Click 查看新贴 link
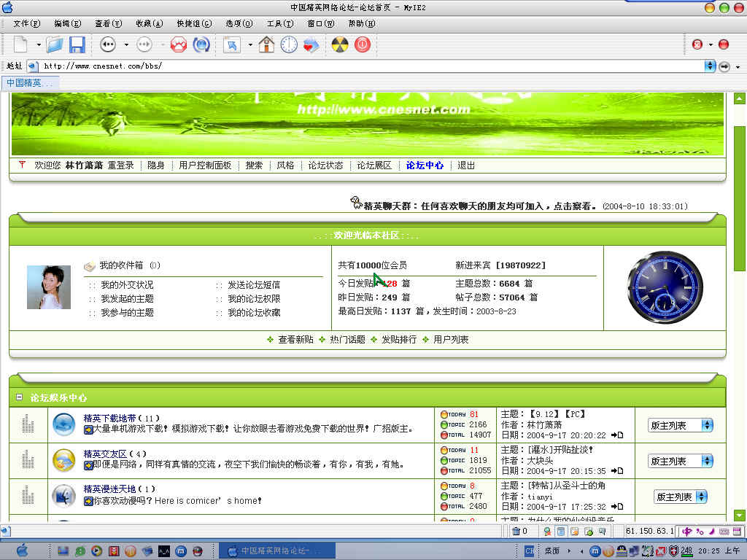The image size is (747, 560). click(296, 340)
